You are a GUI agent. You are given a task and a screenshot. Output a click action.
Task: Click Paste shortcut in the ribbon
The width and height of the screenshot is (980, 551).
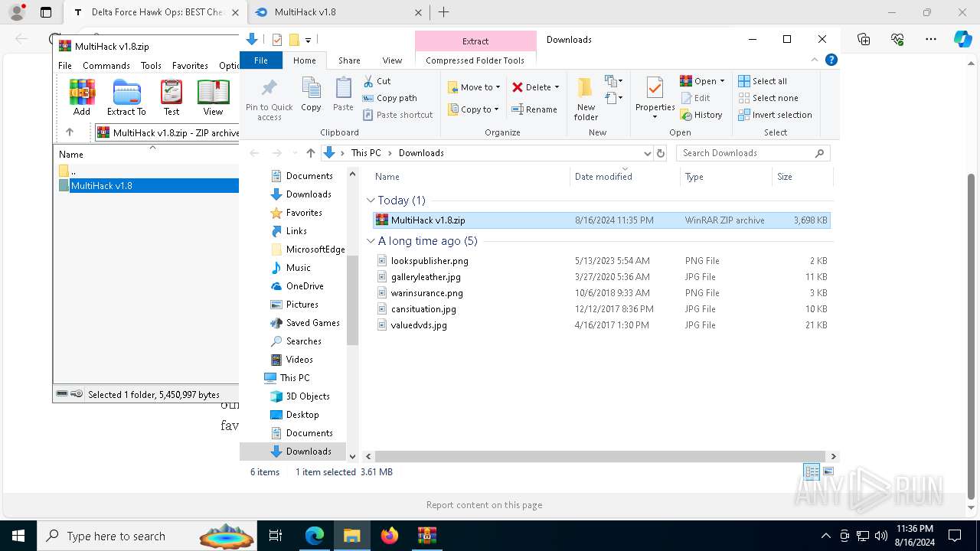coord(397,115)
